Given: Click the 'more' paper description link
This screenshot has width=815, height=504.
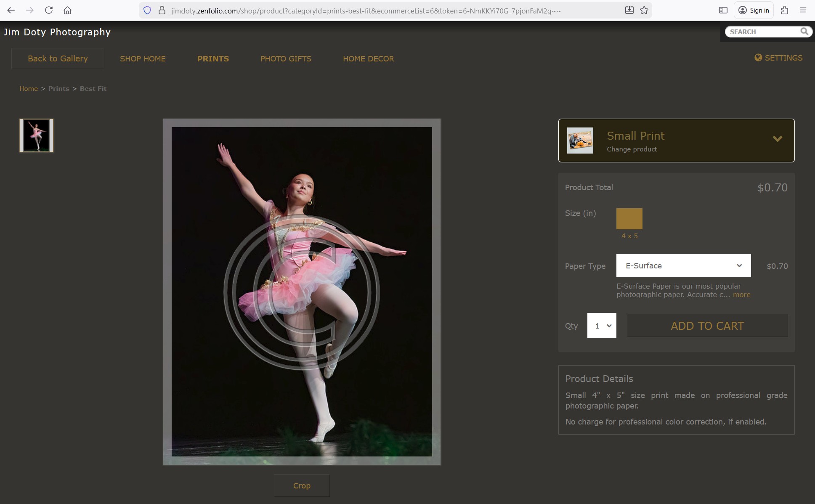Looking at the screenshot, I should 741,295.
